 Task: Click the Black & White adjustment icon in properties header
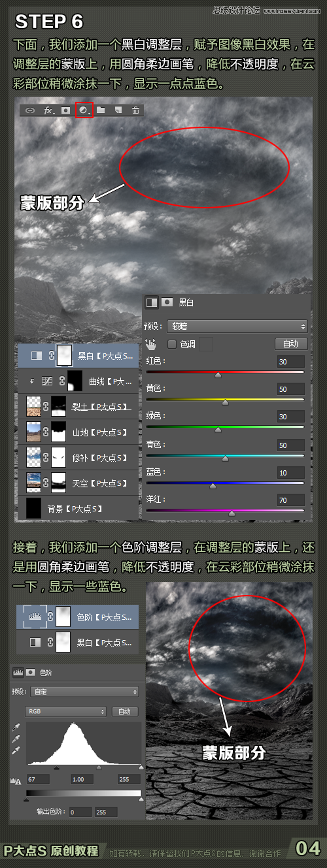[x=152, y=302]
